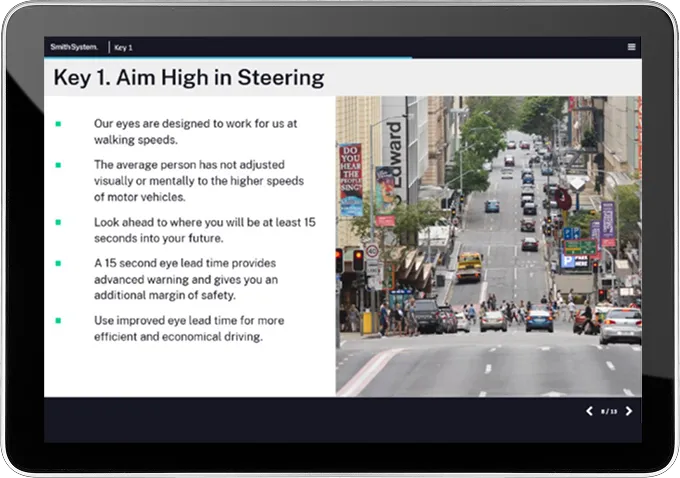Click the blue parking P sign in photo
Viewport: 680px width, 478px height.
567,261
